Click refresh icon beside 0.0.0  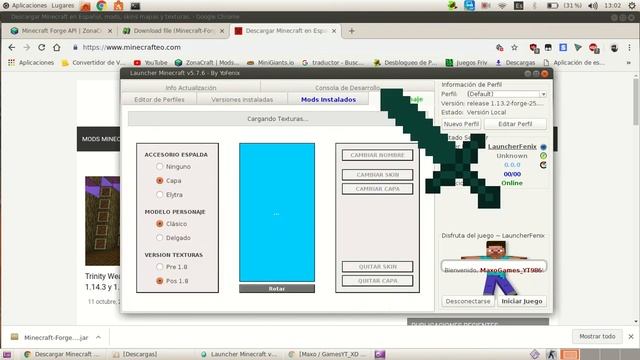(543, 165)
